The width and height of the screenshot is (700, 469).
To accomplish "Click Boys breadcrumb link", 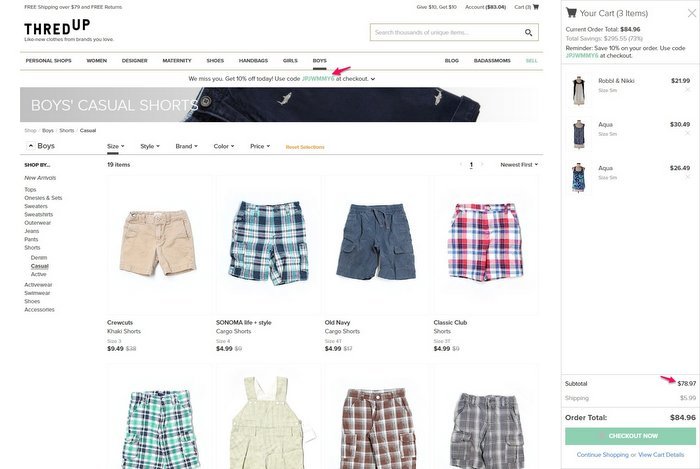I will tap(48, 131).
